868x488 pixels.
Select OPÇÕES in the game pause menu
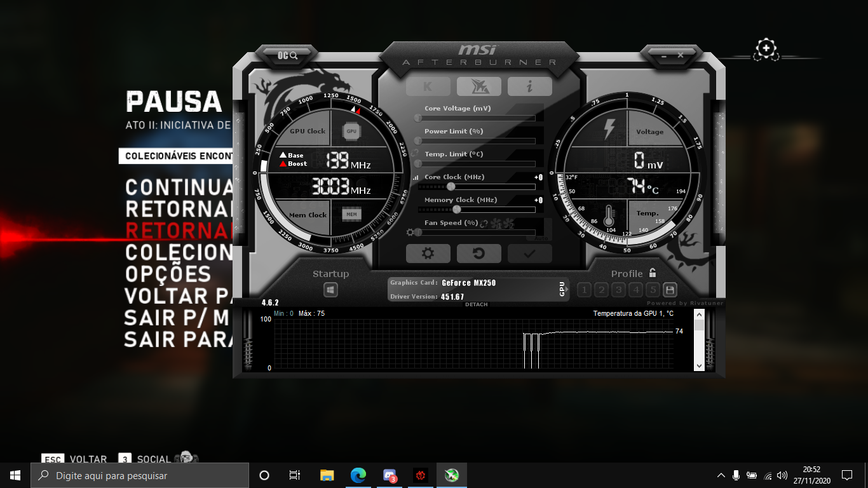168,274
